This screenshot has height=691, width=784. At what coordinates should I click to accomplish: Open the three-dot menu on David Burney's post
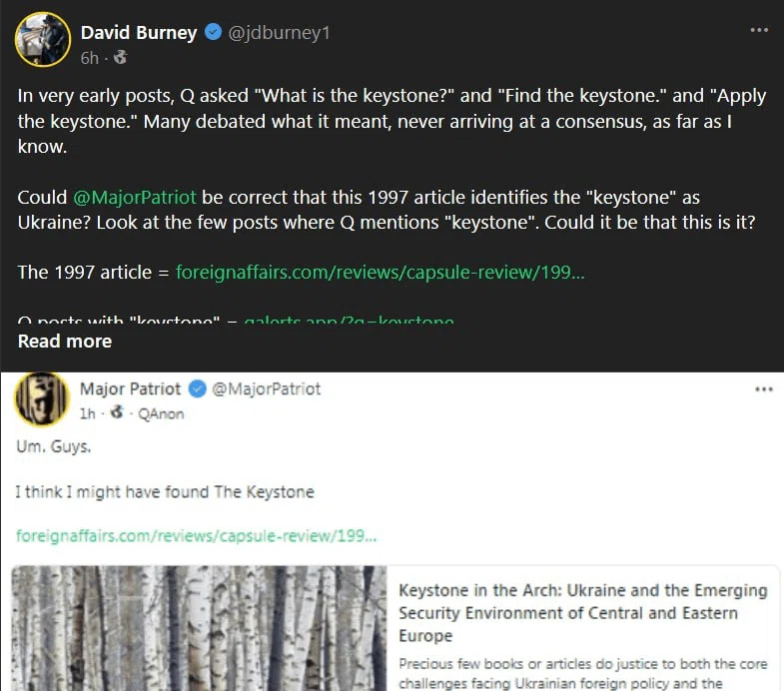tap(759, 31)
